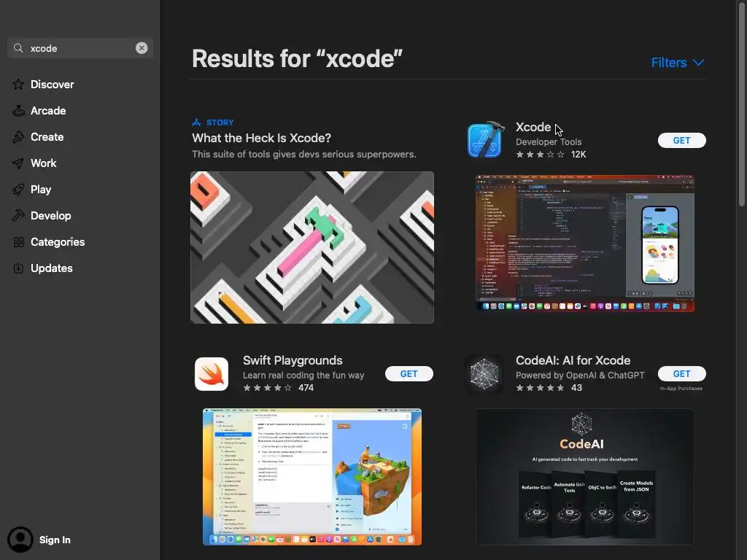The image size is (747, 560).
Task: Open the Work section
Action: pyautogui.click(x=43, y=163)
